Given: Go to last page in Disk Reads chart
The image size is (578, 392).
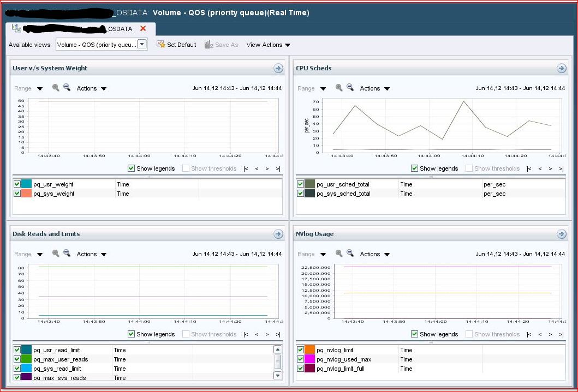Looking at the screenshot, I should pos(278,334).
